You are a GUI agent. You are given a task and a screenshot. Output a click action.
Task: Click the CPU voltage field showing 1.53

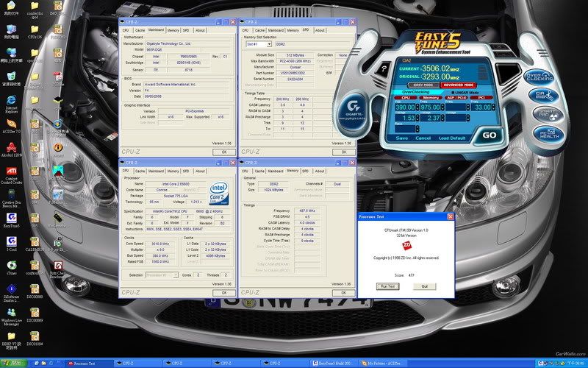(x=405, y=118)
